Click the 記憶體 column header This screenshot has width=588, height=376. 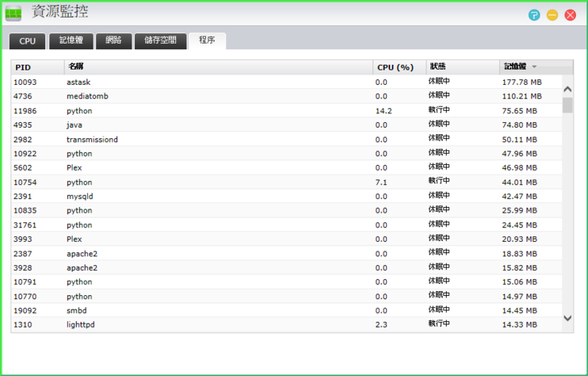point(535,67)
